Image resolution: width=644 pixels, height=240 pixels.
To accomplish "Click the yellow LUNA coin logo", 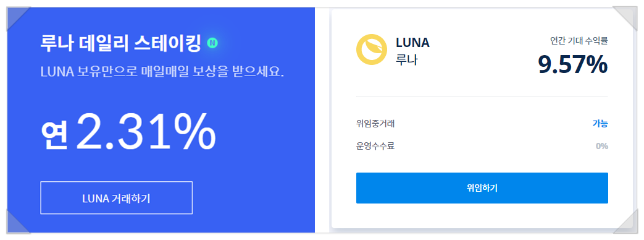I will pyautogui.click(x=371, y=50).
